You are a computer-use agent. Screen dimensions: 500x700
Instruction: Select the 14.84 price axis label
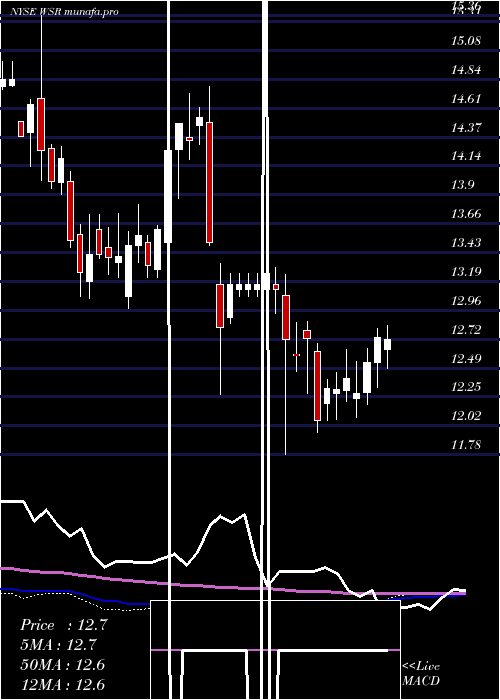pos(466,70)
